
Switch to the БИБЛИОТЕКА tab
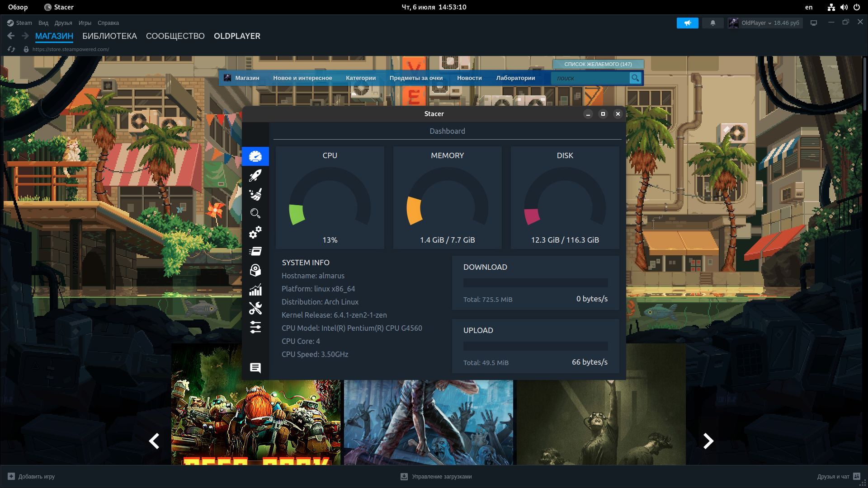tap(109, 36)
